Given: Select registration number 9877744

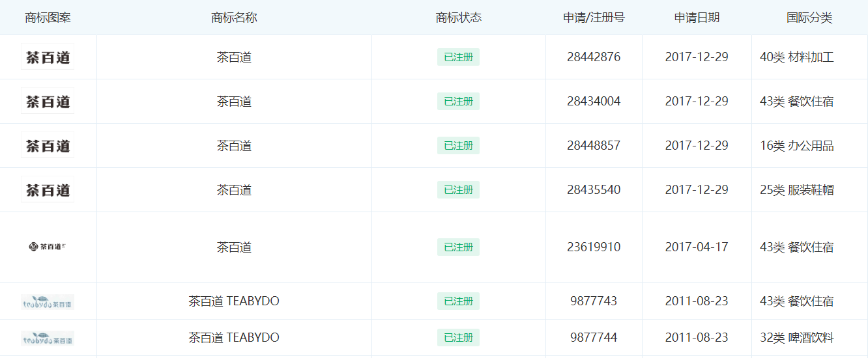Looking at the screenshot, I should point(594,338).
